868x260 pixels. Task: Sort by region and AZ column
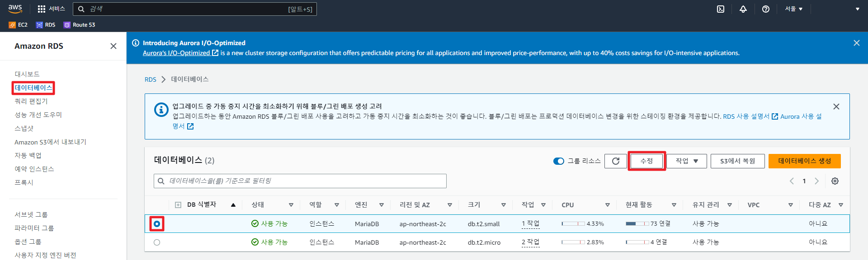(450, 205)
